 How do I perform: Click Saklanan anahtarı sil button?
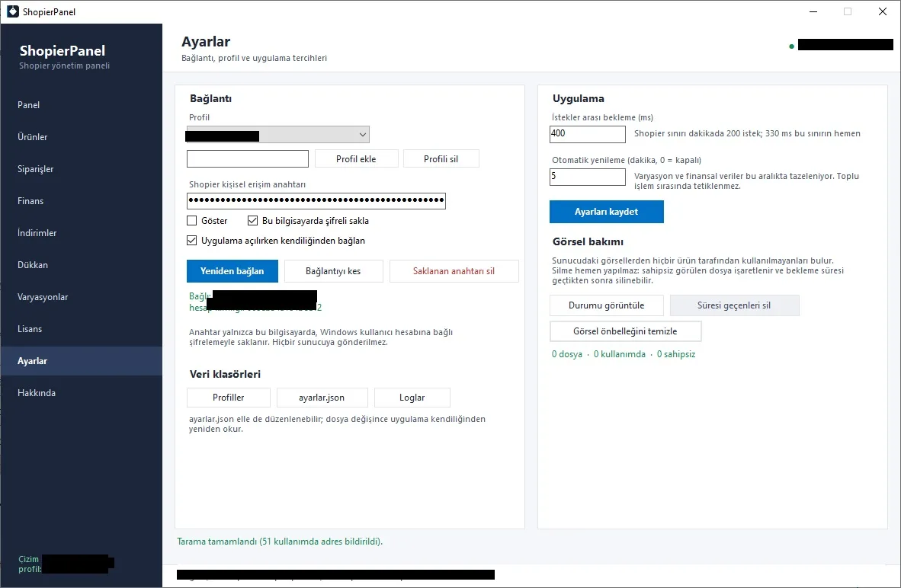pyautogui.click(x=454, y=271)
